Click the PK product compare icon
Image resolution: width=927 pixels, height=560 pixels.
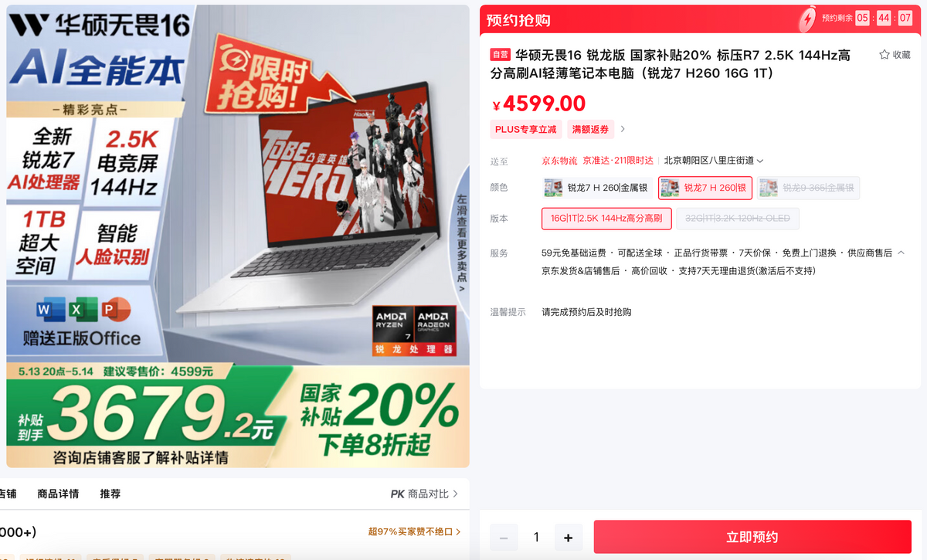tap(397, 494)
